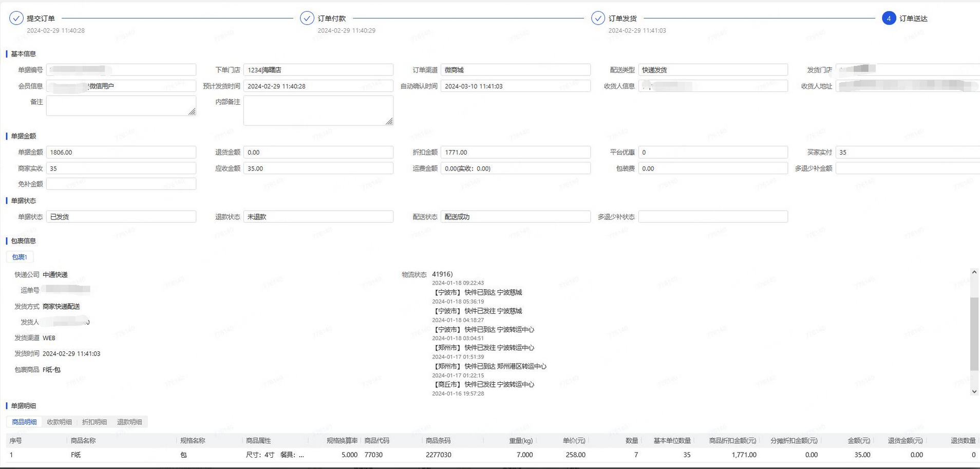
Task: Click the 内部备注 textarea resize handle
Action: pyautogui.click(x=389, y=122)
